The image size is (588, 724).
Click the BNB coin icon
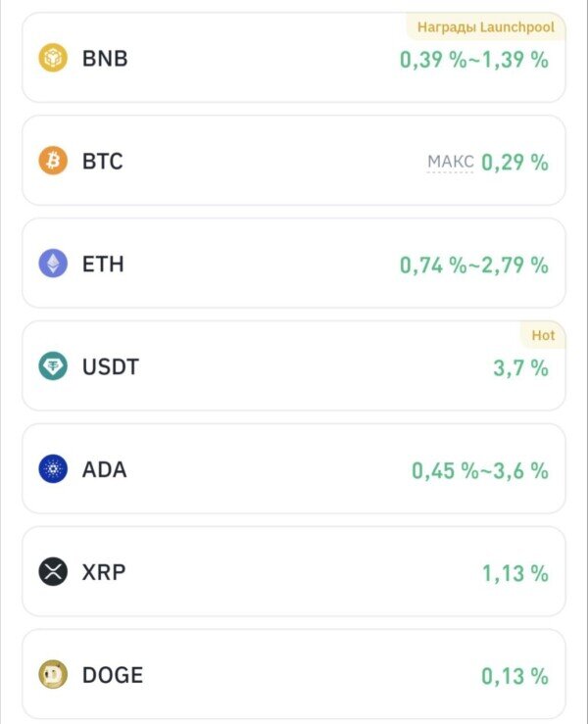53,58
